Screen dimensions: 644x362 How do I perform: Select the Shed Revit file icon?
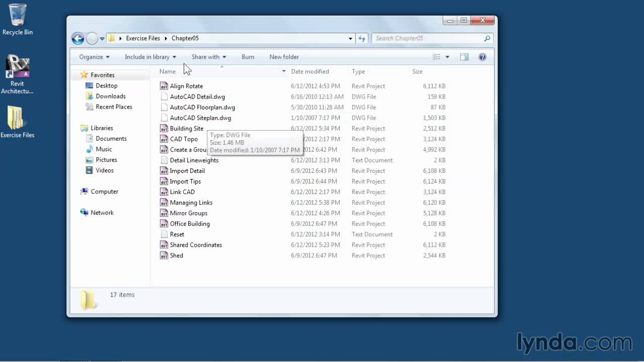point(164,255)
